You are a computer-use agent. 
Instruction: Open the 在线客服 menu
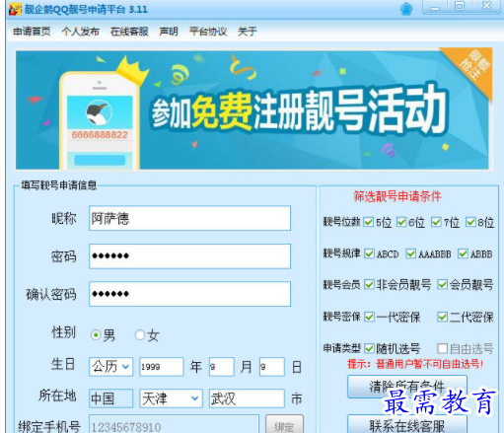129,32
